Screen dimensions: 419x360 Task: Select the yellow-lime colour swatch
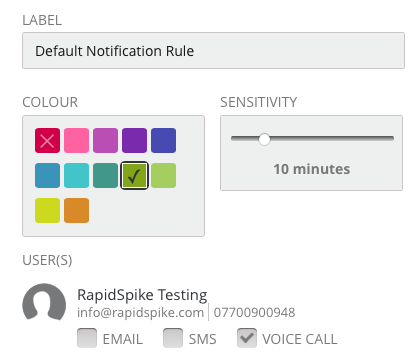(x=47, y=210)
